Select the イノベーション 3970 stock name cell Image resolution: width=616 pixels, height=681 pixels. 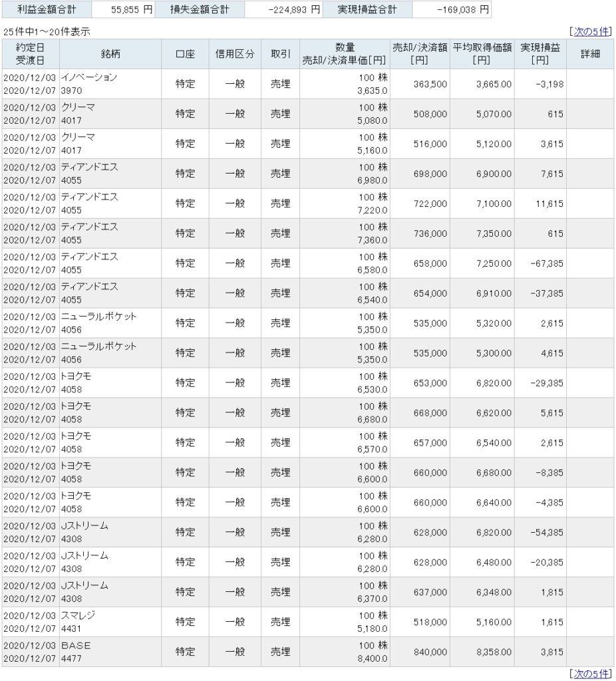tap(110, 84)
